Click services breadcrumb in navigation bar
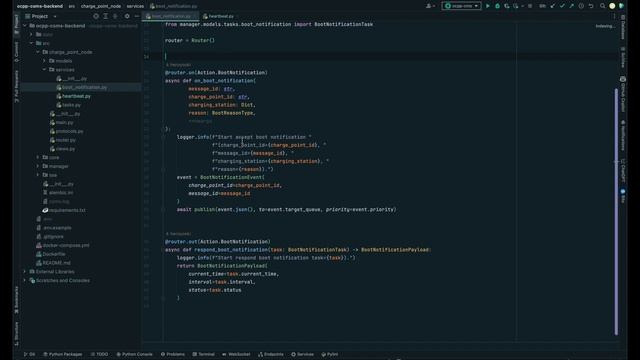This screenshot has height=360, width=640. click(135, 6)
